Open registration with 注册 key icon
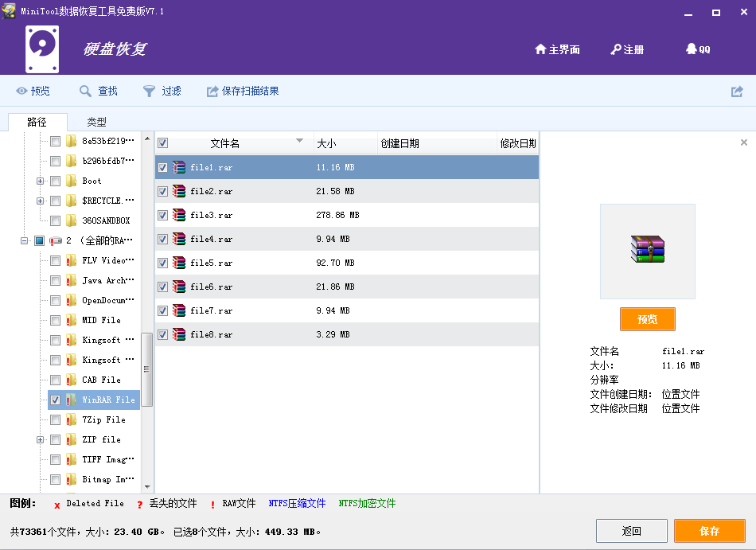Viewport: 756px width, 550px height. (616, 49)
